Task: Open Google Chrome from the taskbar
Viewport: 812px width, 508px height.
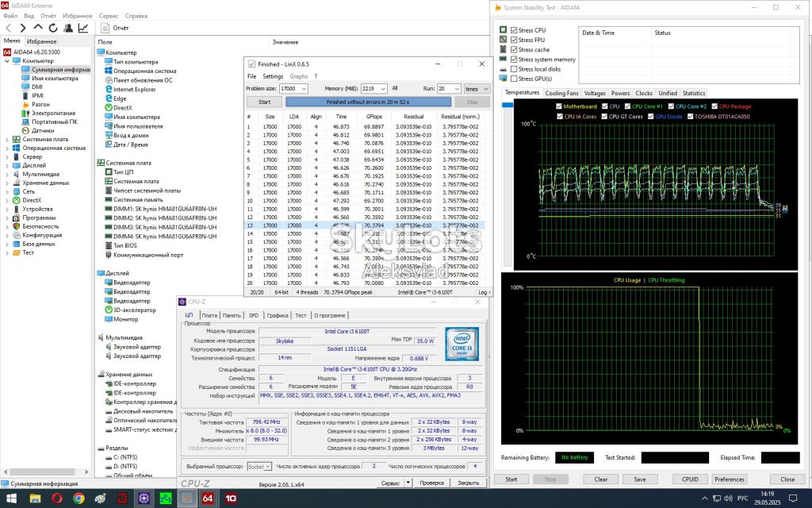Action: [79, 498]
